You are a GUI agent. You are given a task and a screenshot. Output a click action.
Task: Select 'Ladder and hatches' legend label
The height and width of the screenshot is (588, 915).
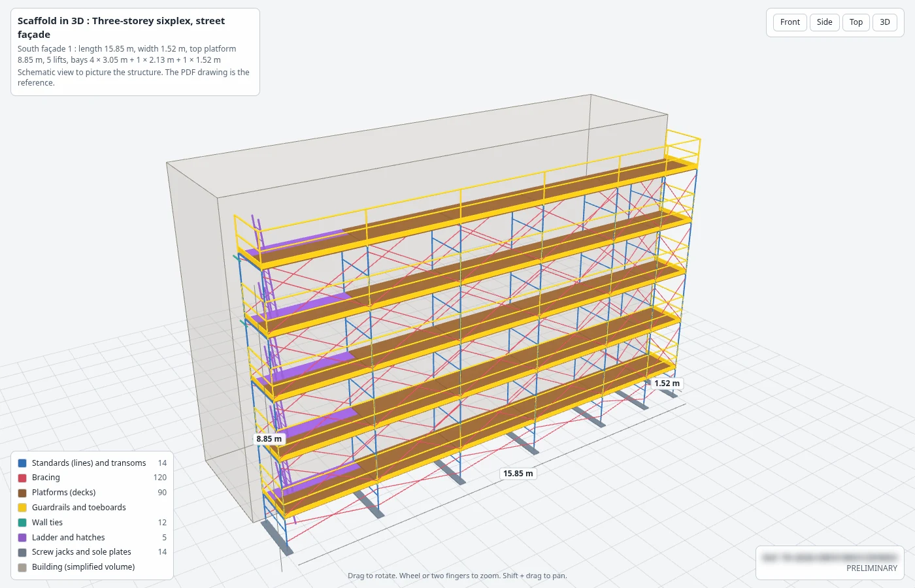pos(68,538)
